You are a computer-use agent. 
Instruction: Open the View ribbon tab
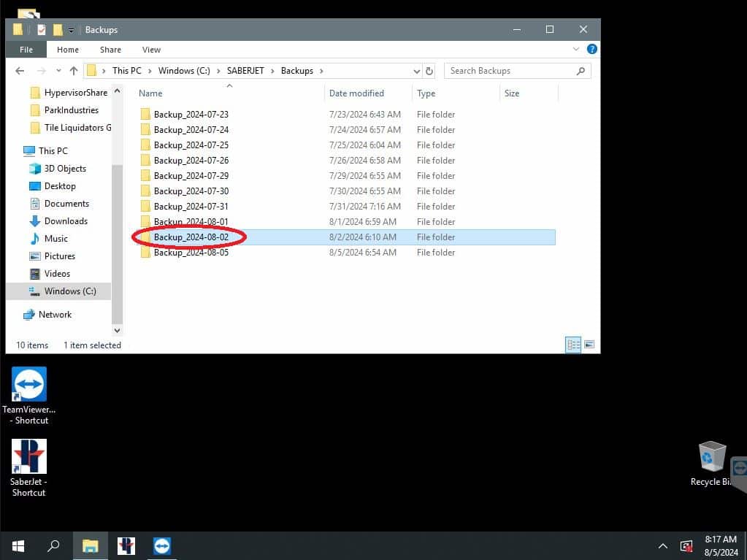[151, 50]
